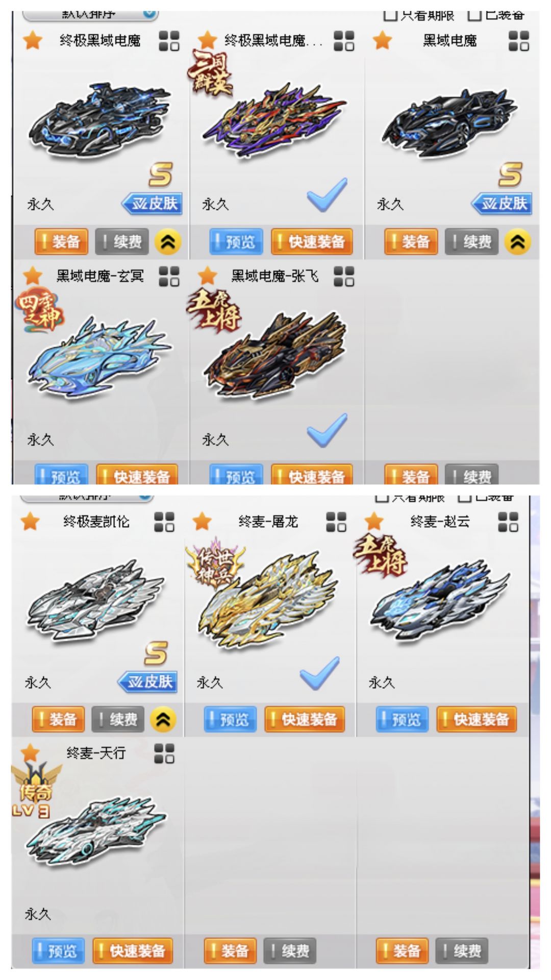Click the 巫皮肤 skin tag on 终极黑域电魔
Viewport: 551px width, 980px height.
pyautogui.click(x=152, y=204)
